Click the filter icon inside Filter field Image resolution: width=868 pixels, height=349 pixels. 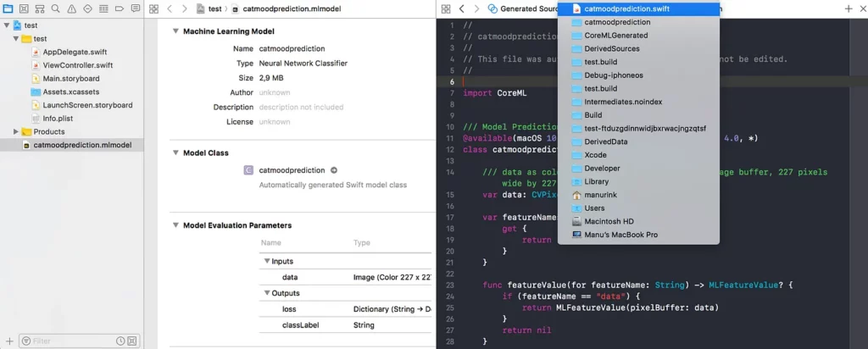[x=26, y=341]
